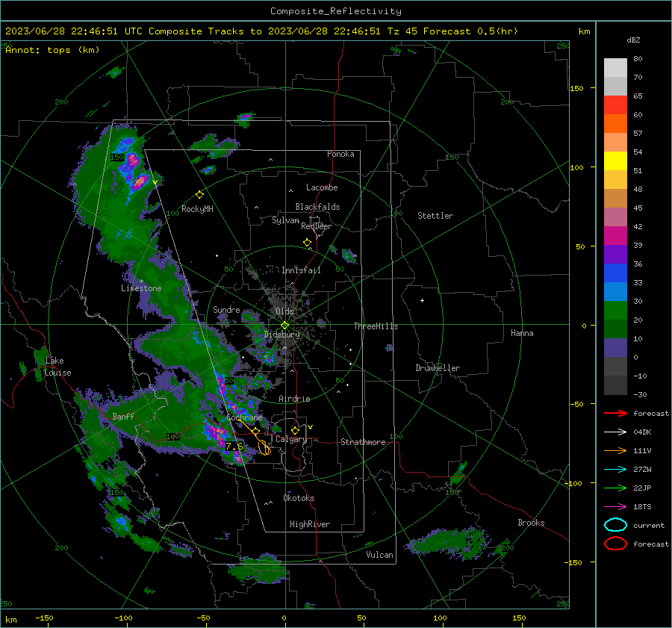Viewport: 672px width, 628px height.
Task: Click the white 04DK track arrow
Action: coord(615,432)
